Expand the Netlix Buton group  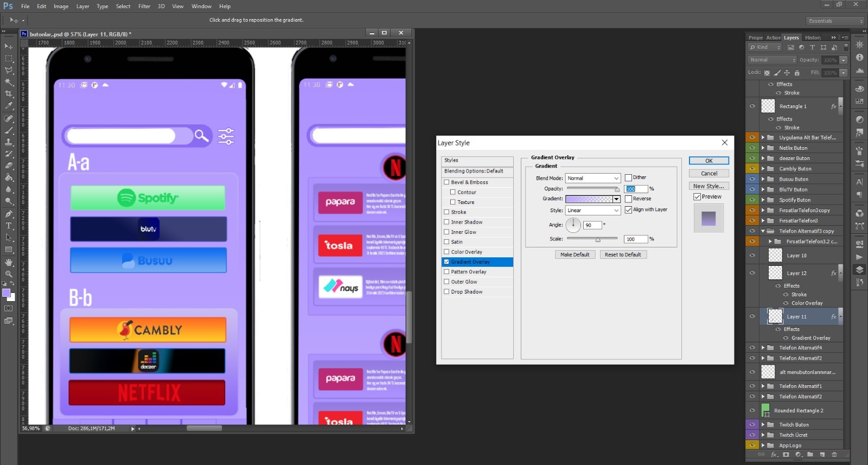(763, 148)
